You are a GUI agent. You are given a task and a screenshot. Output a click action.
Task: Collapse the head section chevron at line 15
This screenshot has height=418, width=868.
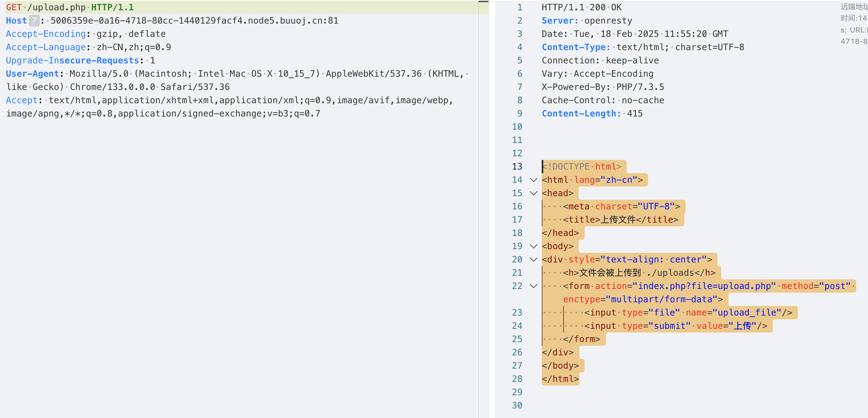coord(533,193)
